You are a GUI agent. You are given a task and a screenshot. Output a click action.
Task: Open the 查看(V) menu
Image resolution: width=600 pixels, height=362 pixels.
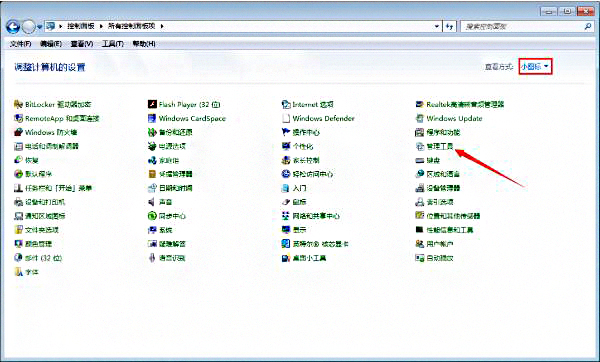pyautogui.click(x=82, y=44)
